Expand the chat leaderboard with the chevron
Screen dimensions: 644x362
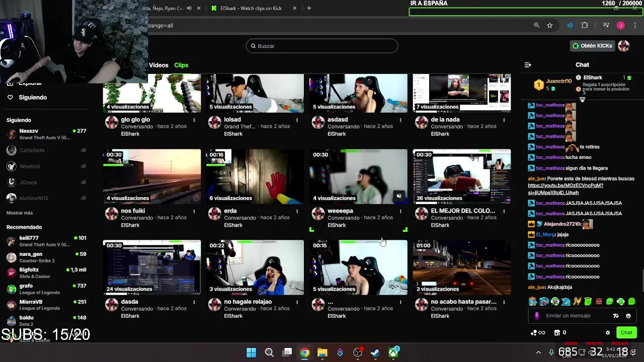[x=583, y=100]
